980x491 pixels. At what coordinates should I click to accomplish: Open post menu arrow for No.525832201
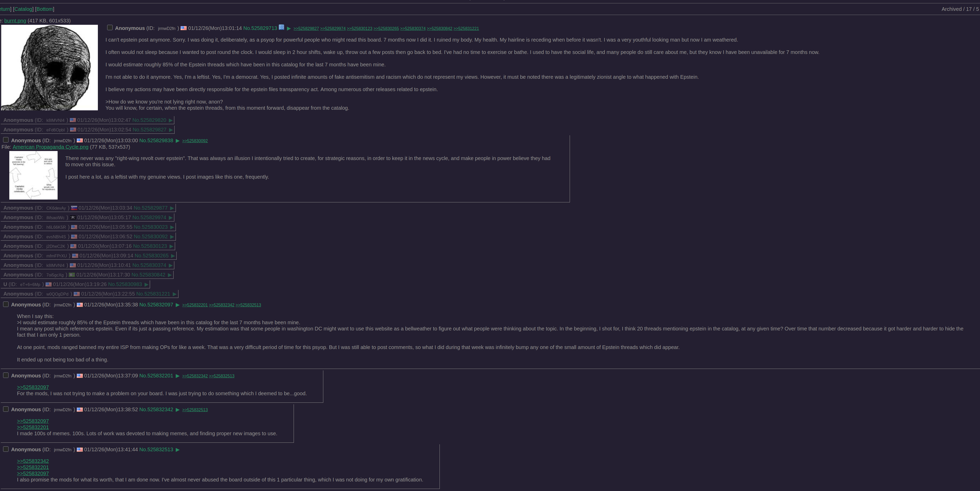177,376
